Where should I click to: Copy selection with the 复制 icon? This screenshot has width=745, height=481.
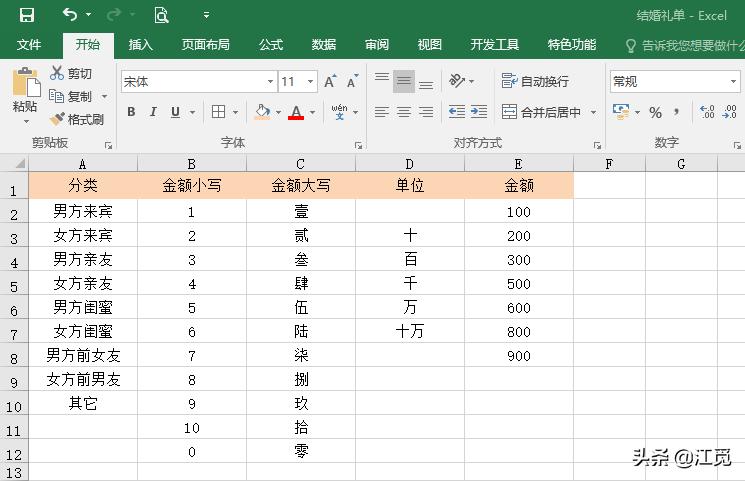[57, 96]
